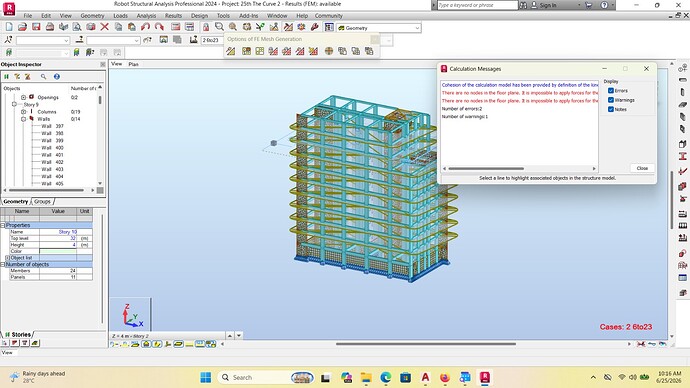Collapse the Walls tree node
This screenshot has height=388, width=690.
(24, 119)
